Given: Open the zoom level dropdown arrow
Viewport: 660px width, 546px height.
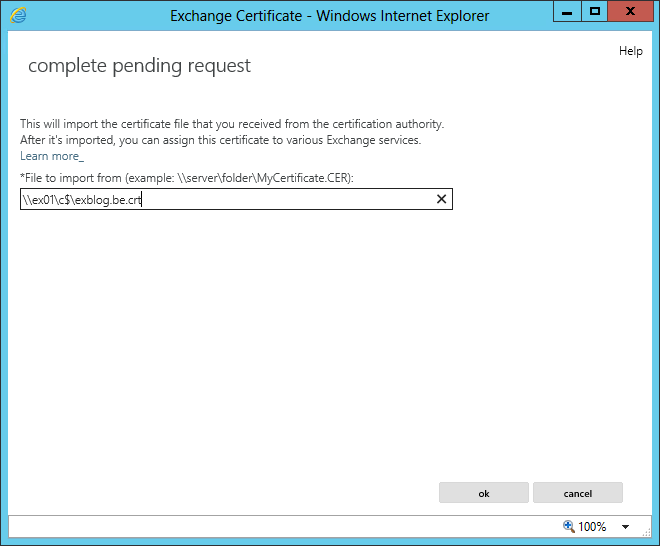Looking at the screenshot, I should (x=625, y=527).
